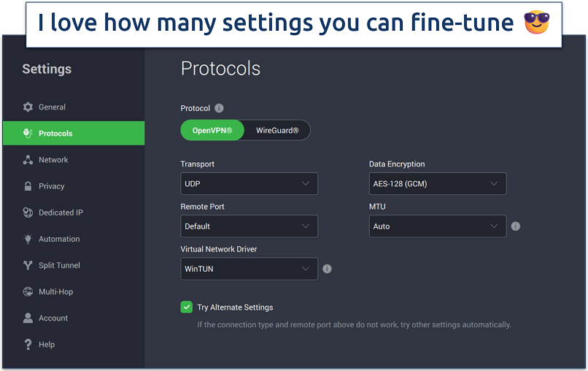
Task: Click the Split Tunnel fork icon
Action: click(28, 265)
